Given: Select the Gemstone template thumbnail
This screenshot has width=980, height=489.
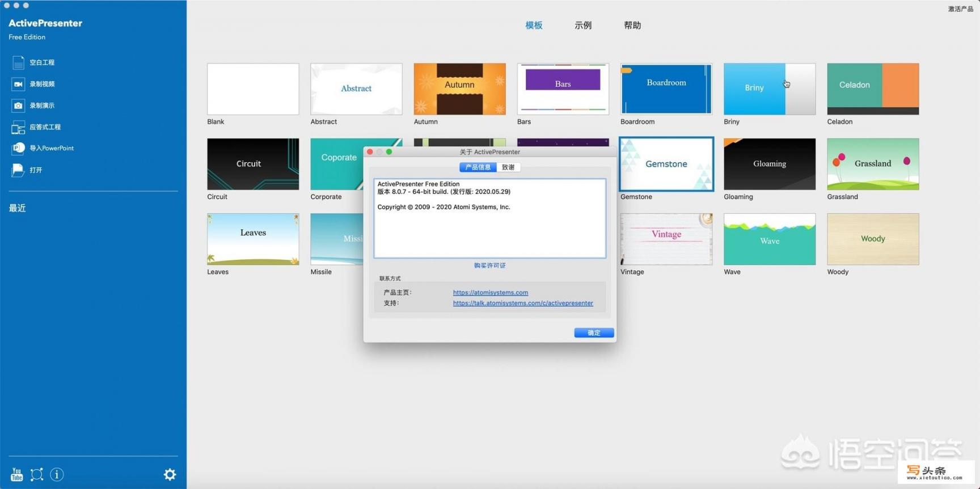Looking at the screenshot, I should [666, 164].
